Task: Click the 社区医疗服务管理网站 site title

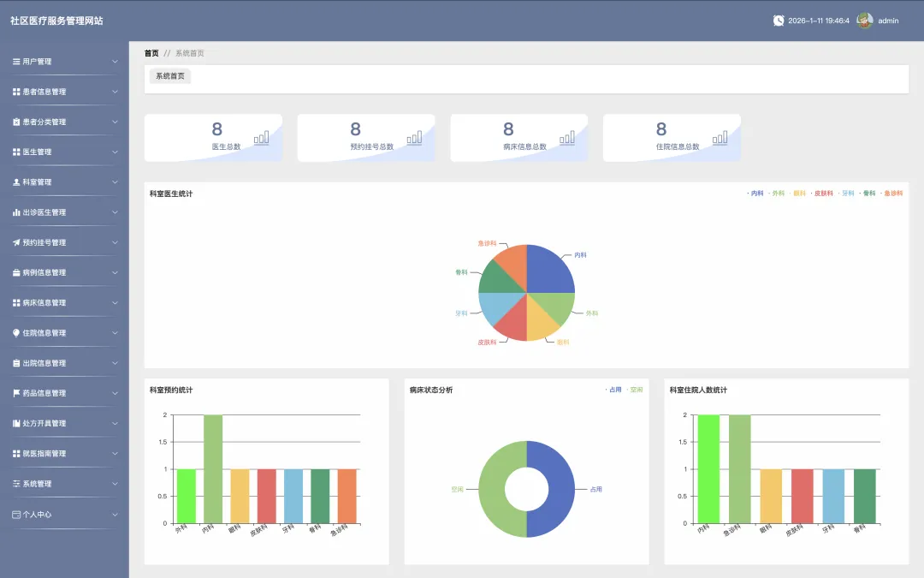Action: (56, 21)
